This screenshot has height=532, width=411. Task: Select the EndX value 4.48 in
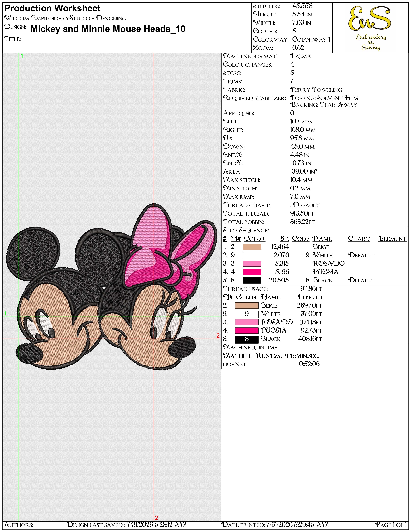pyautogui.click(x=300, y=155)
